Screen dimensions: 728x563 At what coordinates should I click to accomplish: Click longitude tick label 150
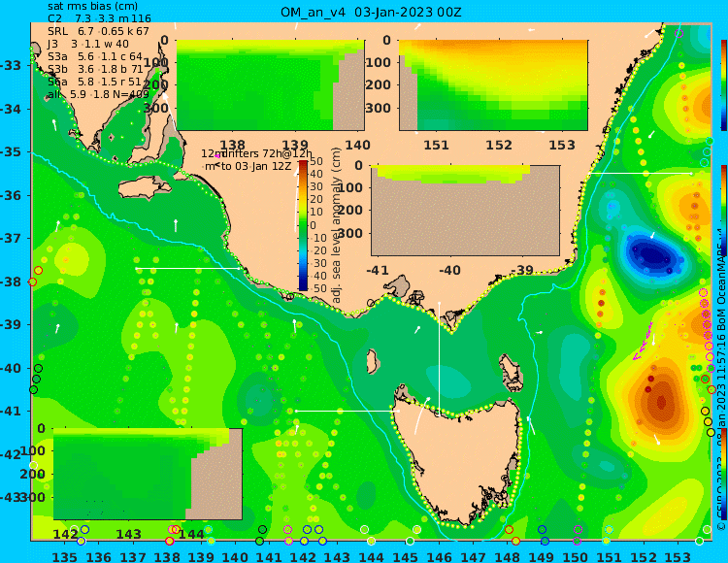pos(576,557)
